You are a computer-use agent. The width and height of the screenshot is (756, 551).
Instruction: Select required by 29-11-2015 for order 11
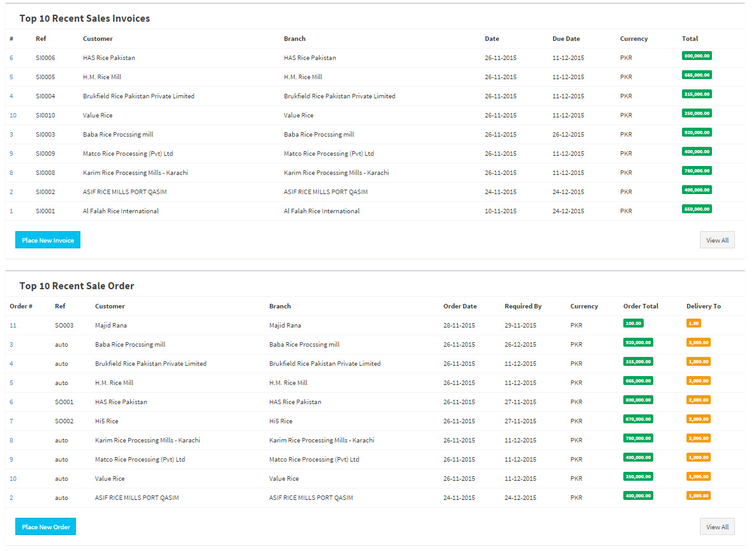pos(520,325)
